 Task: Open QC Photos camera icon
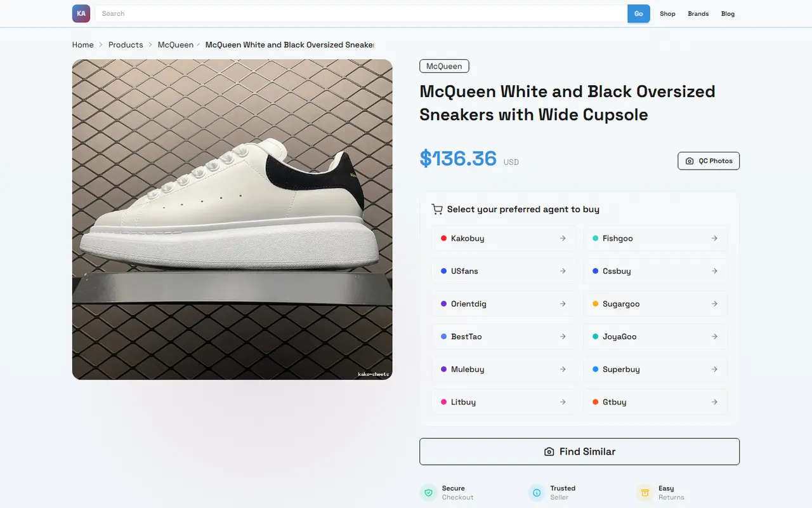tap(690, 161)
